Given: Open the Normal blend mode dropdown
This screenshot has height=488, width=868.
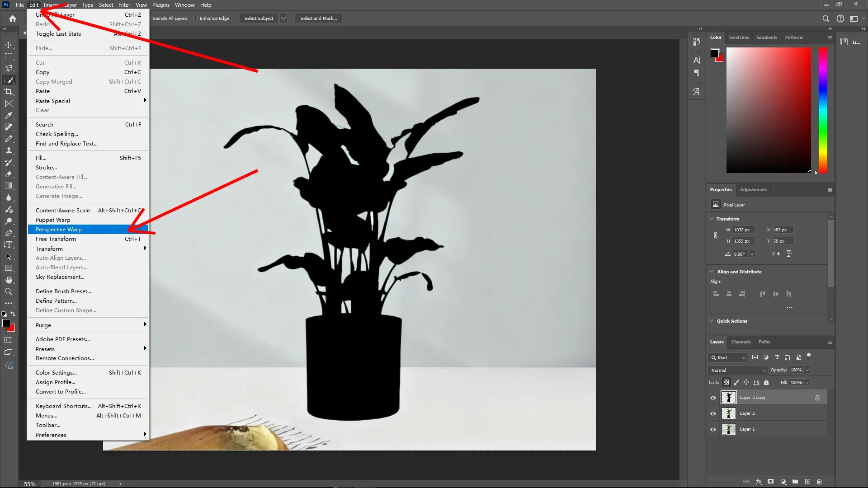Looking at the screenshot, I should [737, 370].
